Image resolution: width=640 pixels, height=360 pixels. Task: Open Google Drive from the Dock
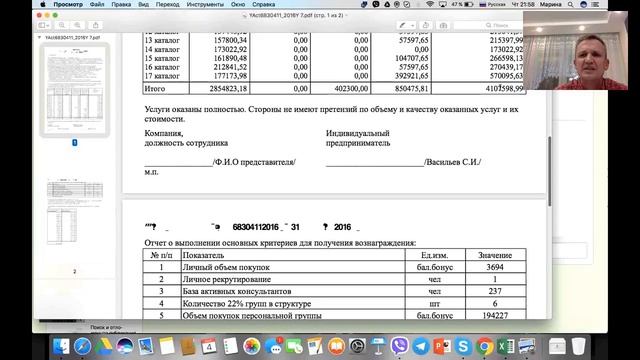[x=104, y=347]
